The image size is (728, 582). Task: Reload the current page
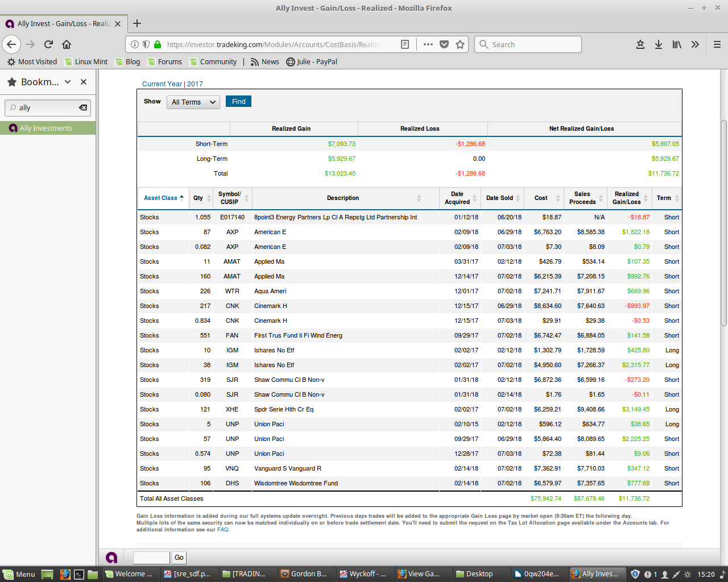tap(48, 44)
